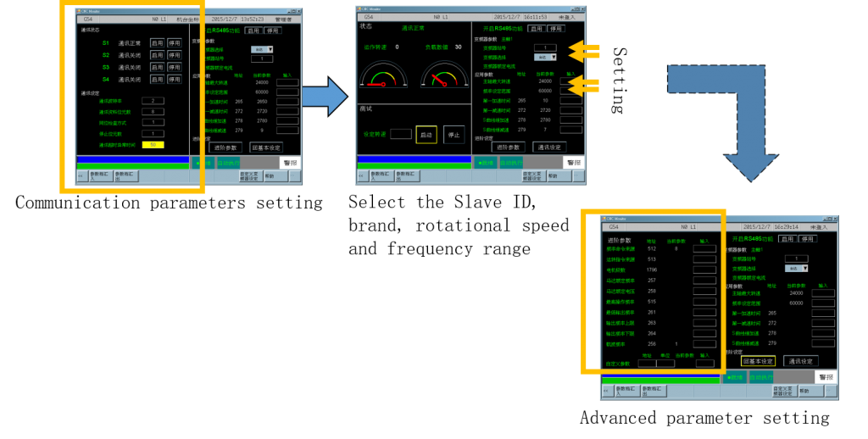The height and width of the screenshot is (439, 868).
Task: Click the green 就绪 status indicator in the gauge window
Action: 486,162
